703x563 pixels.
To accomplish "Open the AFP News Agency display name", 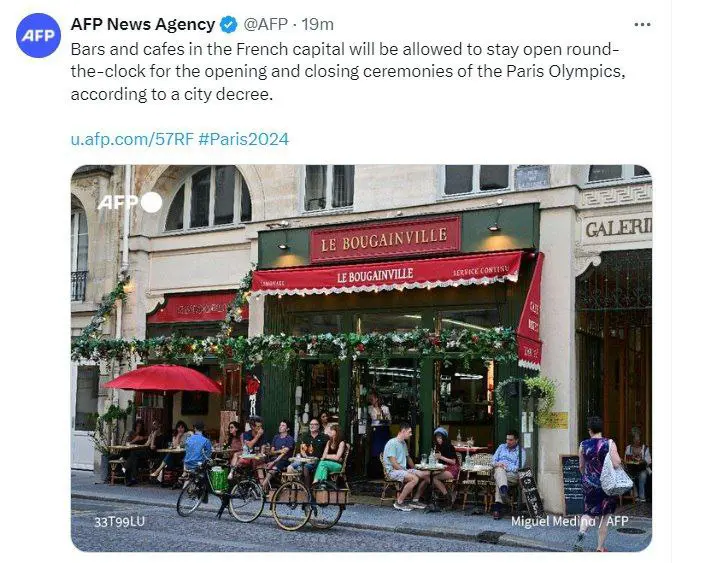I will tap(143, 24).
